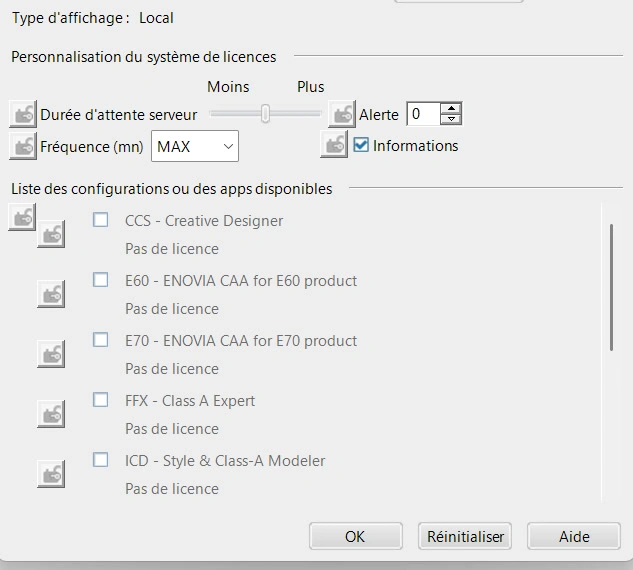
Task: Decrease Alerte value with down arrow
Action: coord(451,120)
